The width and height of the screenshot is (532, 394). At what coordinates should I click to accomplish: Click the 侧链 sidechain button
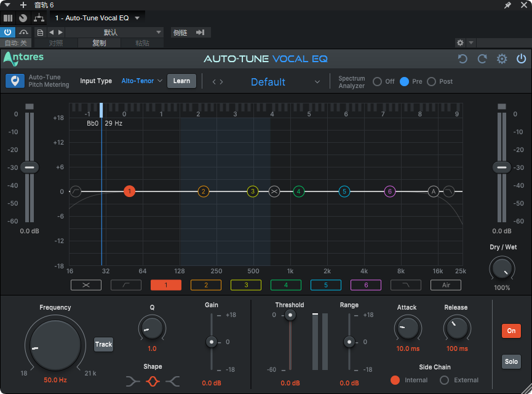click(180, 33)
